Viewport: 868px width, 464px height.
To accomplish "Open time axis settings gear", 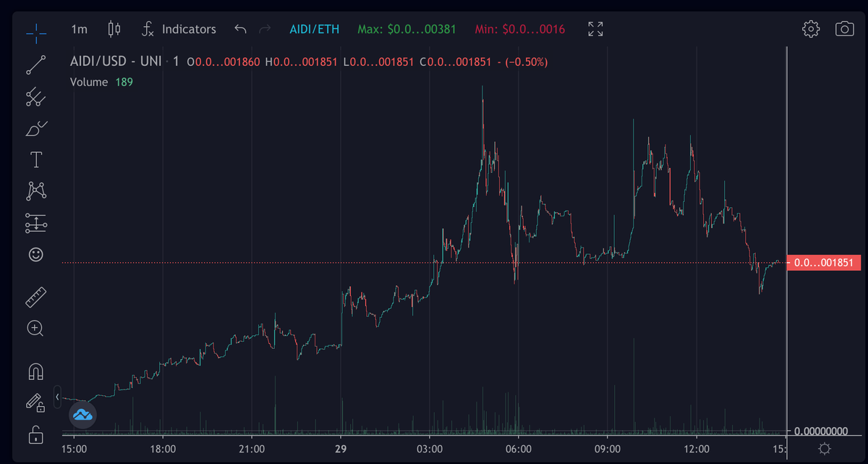I will coord(825,449).
